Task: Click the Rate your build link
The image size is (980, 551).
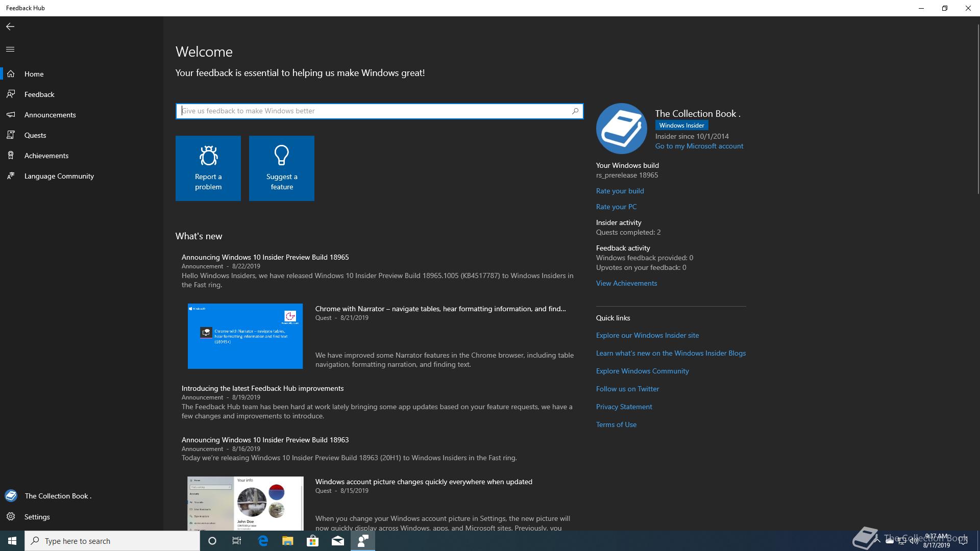Action: 620,191
